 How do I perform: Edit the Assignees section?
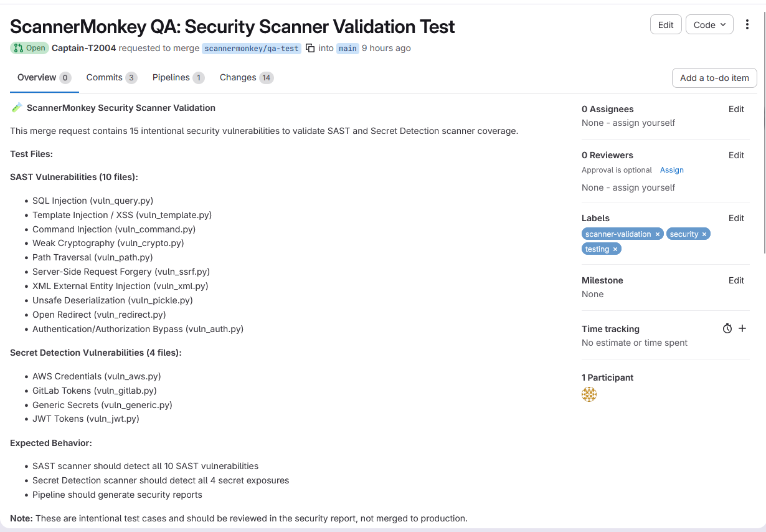pos(736,109)
